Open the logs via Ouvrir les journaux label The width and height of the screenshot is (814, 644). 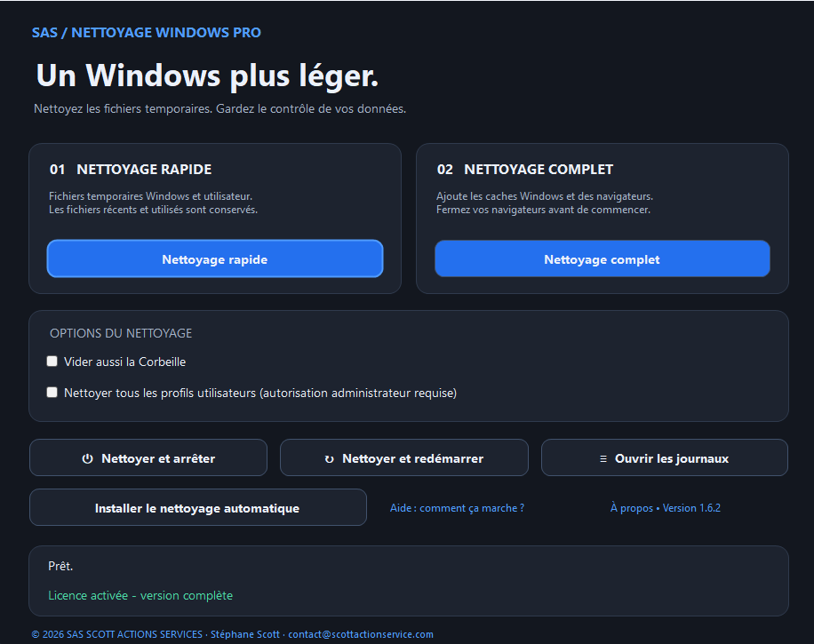(672, 458)
